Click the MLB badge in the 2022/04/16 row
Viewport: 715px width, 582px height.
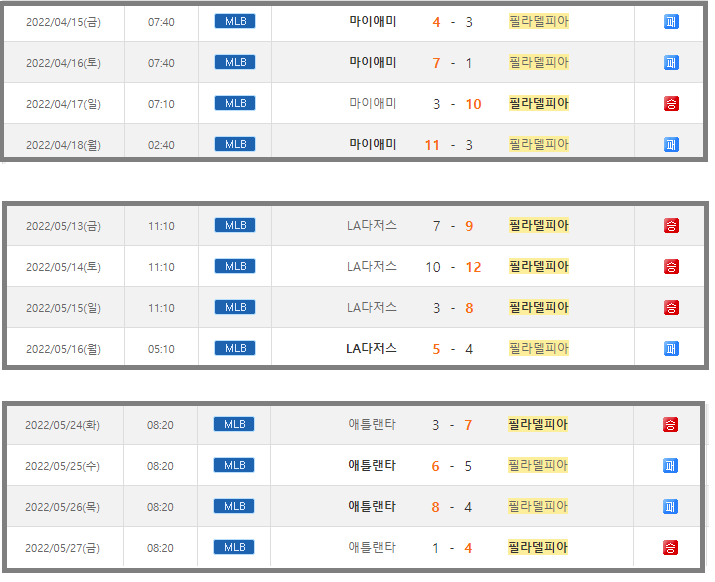click(x=234, y=62)
